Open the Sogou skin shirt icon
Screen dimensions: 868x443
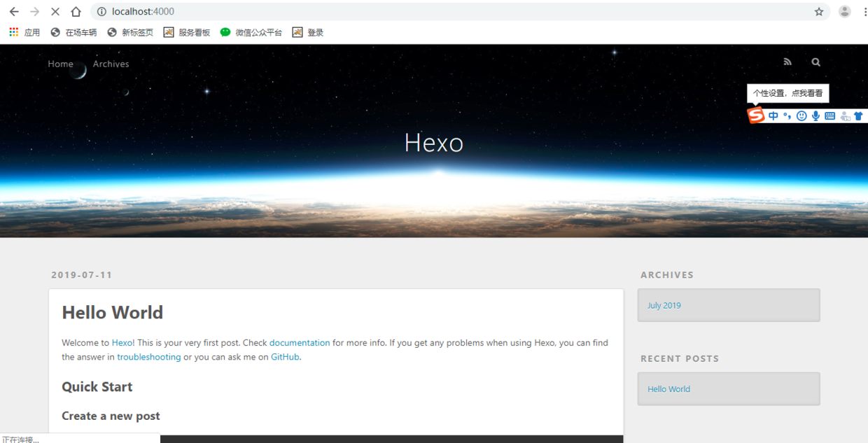pos(858,116)
